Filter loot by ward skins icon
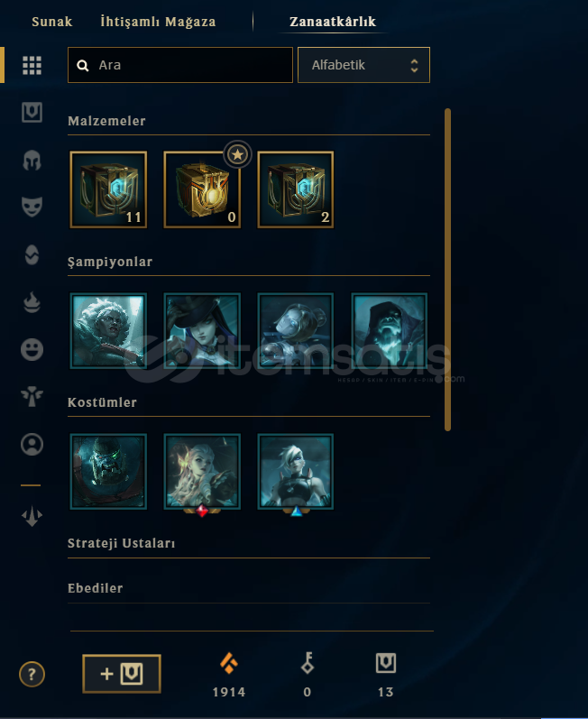Screen dimensions: 588x719 [32, 396]
